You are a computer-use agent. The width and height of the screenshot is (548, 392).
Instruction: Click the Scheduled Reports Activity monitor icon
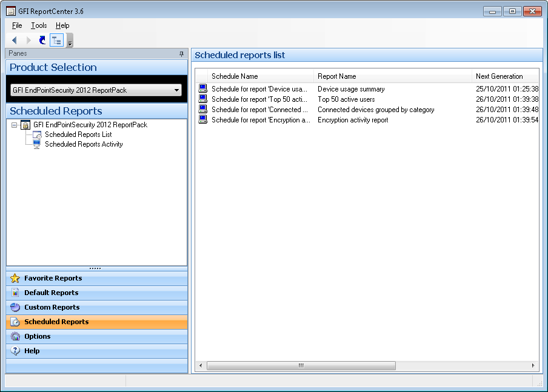point(36,144)
